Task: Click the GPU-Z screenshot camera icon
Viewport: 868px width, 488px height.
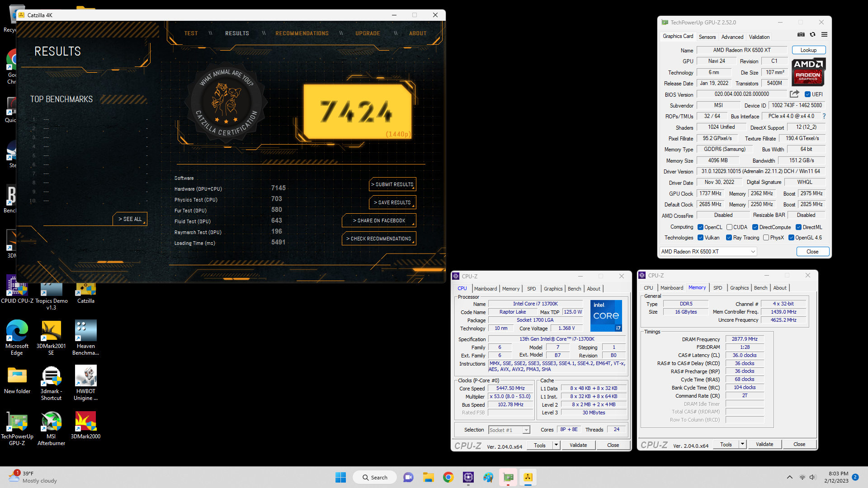Action: tap(801, 34)
